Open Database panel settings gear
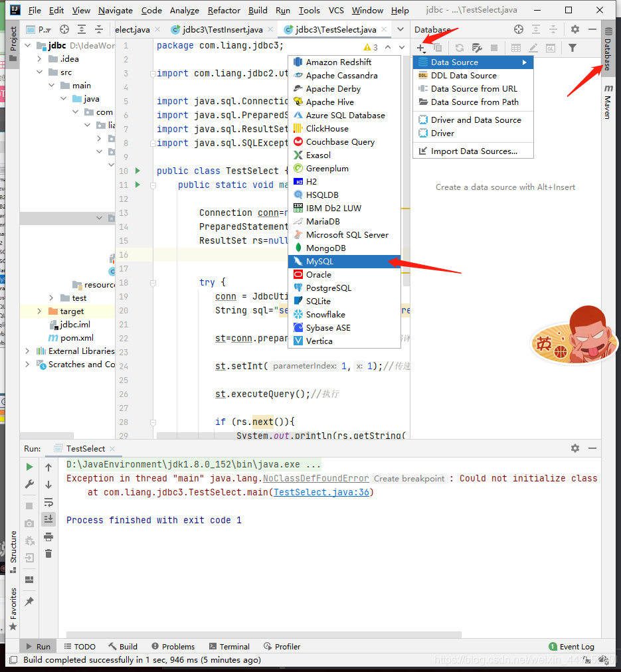 (575, 29)
